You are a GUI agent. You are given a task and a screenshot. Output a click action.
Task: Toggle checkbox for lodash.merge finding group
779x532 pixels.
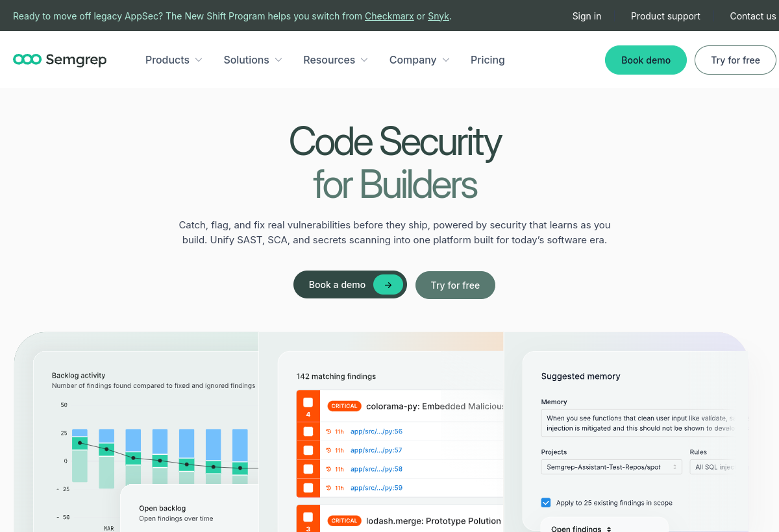308,516
